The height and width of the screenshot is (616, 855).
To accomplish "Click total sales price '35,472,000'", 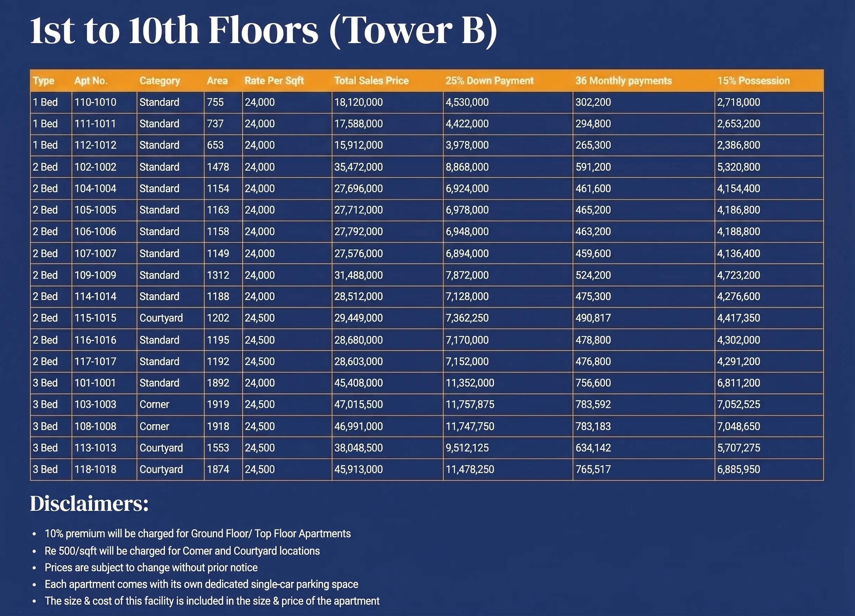I will (359, 167).
